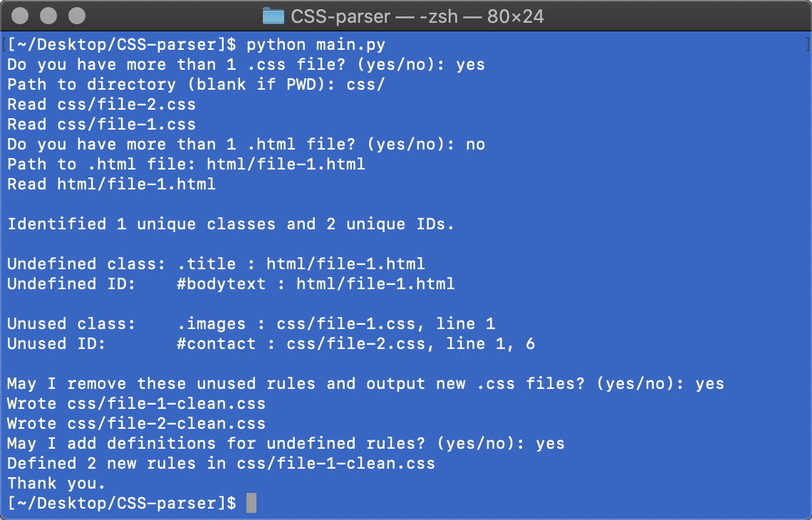The image size is (812, 520).
Task: Zoom the terminal window to full size
Action: click(x=76, y=16)
